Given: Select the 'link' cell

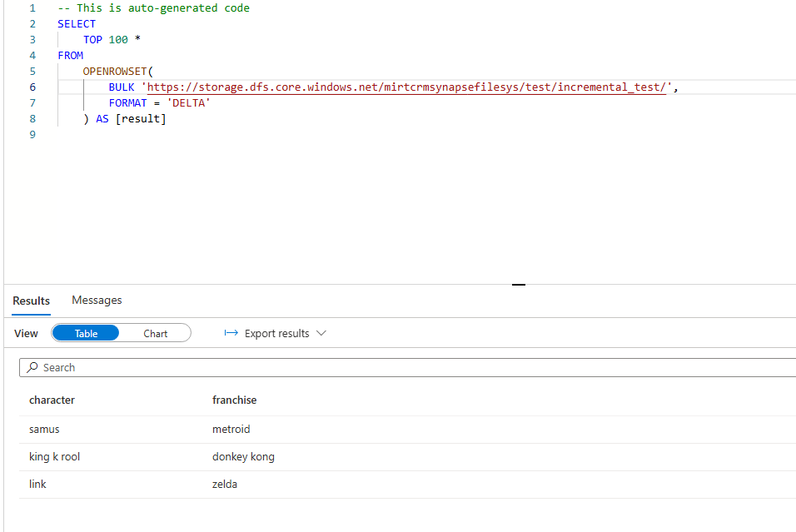Looking at the screenshot, I should (37, 485).
